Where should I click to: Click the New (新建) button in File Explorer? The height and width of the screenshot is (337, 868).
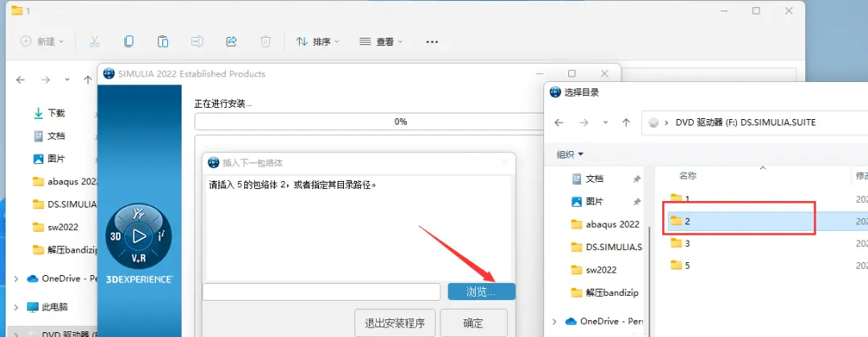(x=42, y=42)
